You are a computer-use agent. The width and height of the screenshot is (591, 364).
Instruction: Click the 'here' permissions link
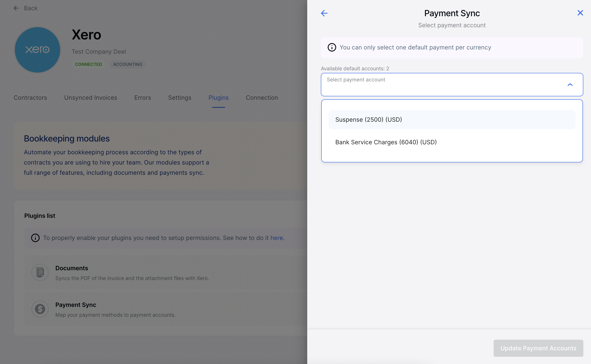pos(277,238)
